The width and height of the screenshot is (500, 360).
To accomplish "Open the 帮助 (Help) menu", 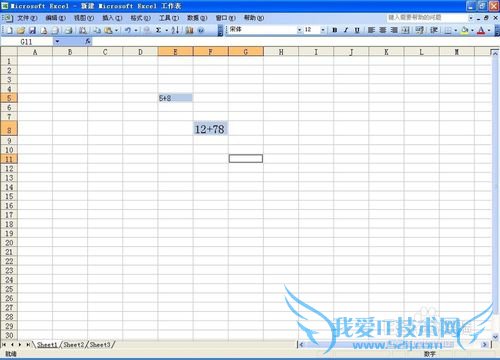I will coord(254,18).
